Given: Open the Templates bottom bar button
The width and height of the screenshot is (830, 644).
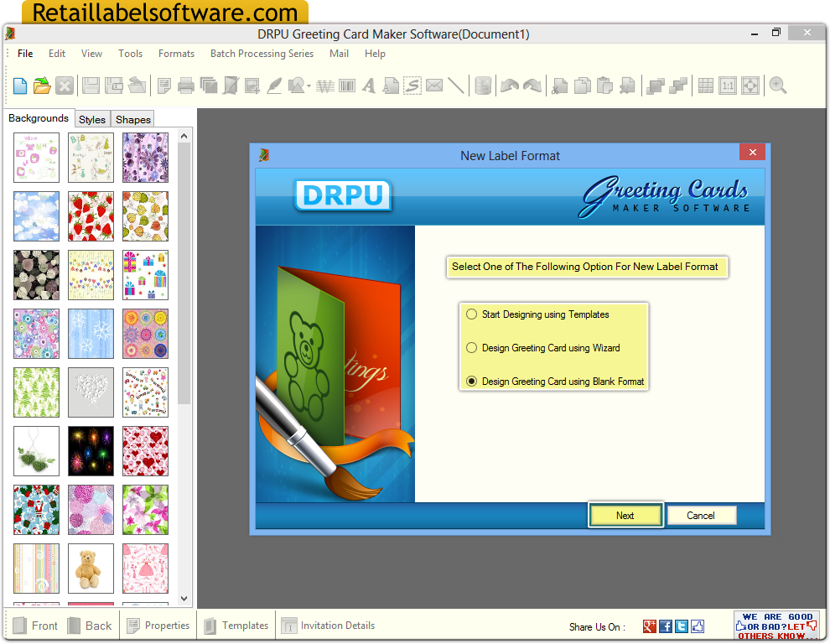Looking at the screenshot, I should coord(236,626).
